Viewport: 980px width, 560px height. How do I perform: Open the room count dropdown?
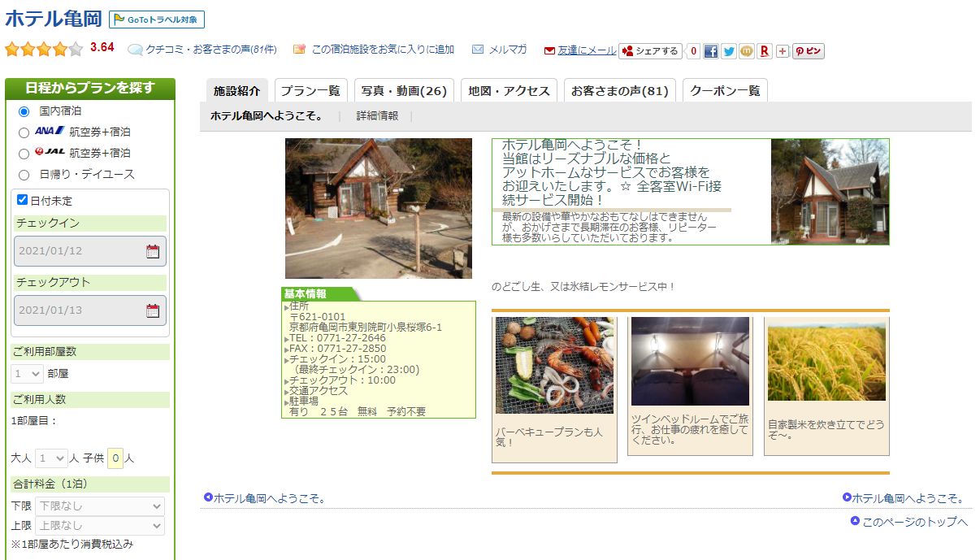point(27,374)
